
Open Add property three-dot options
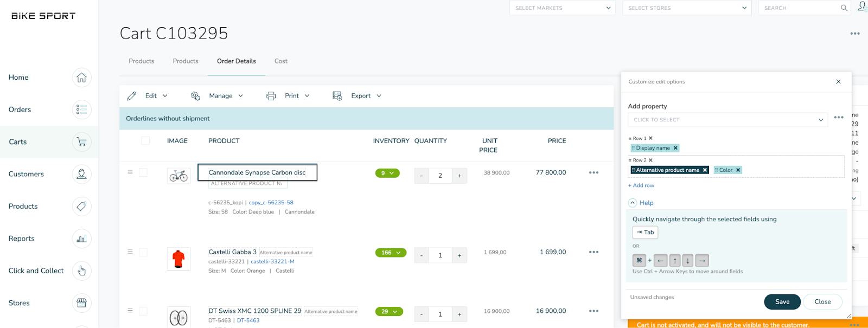coord(839,118)
